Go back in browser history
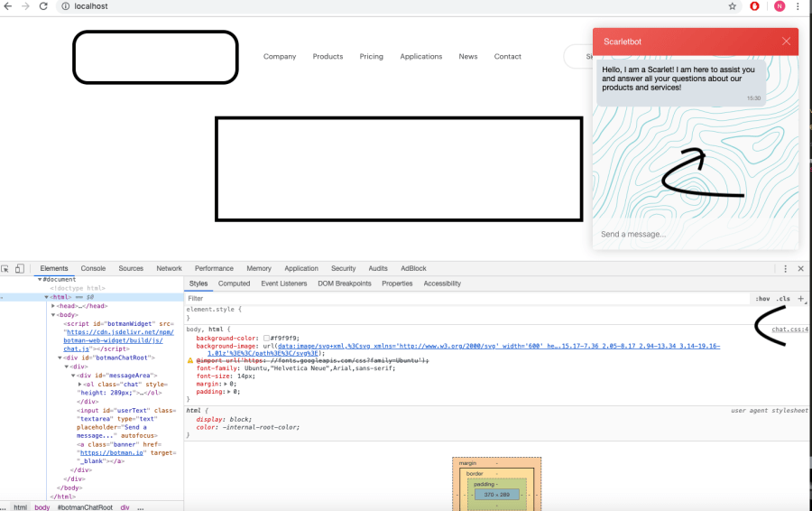812x511 pixels. click(8, 6)
